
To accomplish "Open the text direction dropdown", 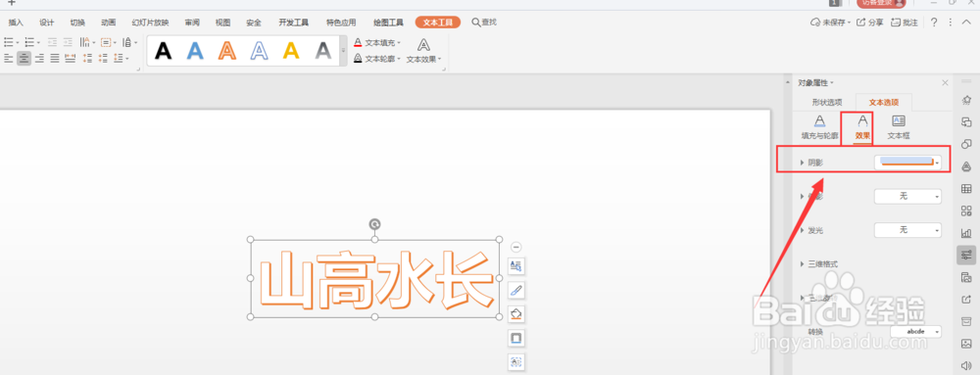I will click(88, 42).
